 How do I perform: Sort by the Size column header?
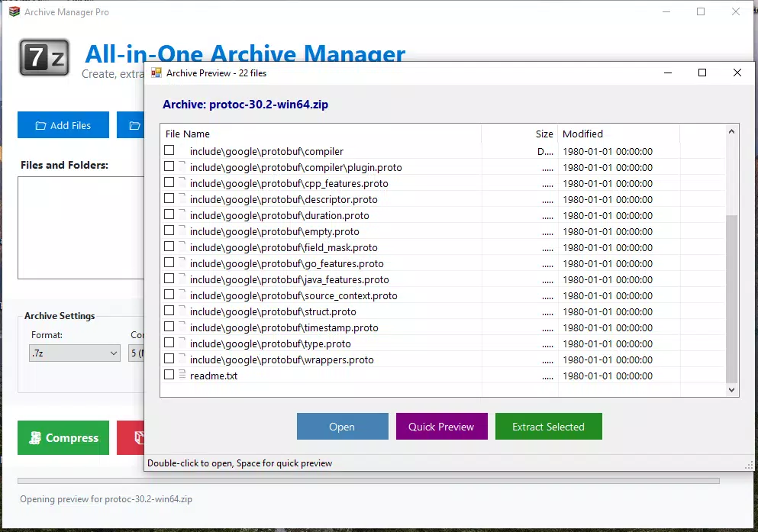click(520, 134)
